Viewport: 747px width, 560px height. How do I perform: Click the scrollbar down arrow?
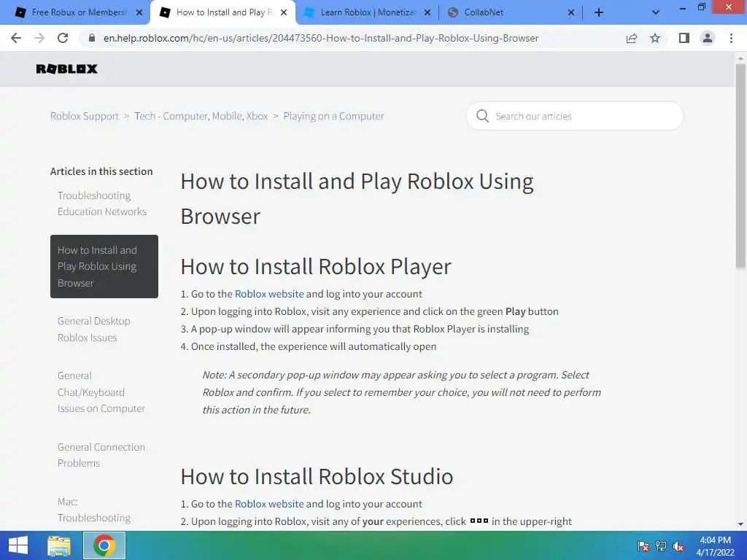pyautogui.click(x=740, y=524)
